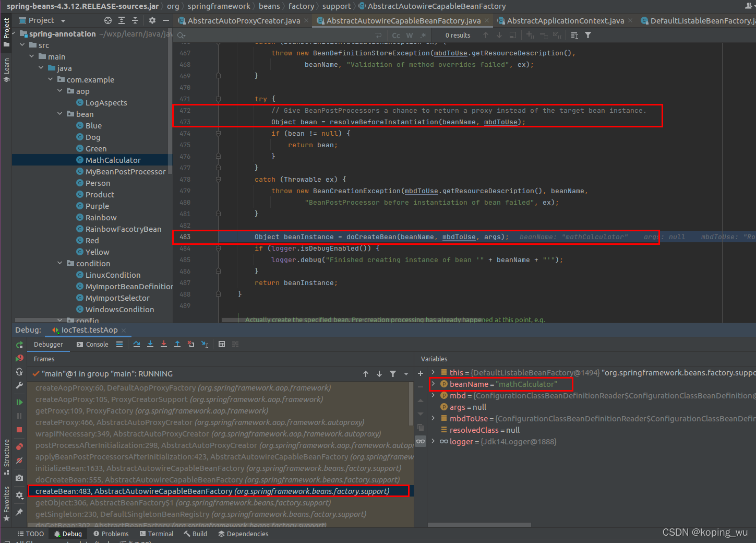Switch to the Console tab
This screenshot has width=756, height=543.
point(92,345)
